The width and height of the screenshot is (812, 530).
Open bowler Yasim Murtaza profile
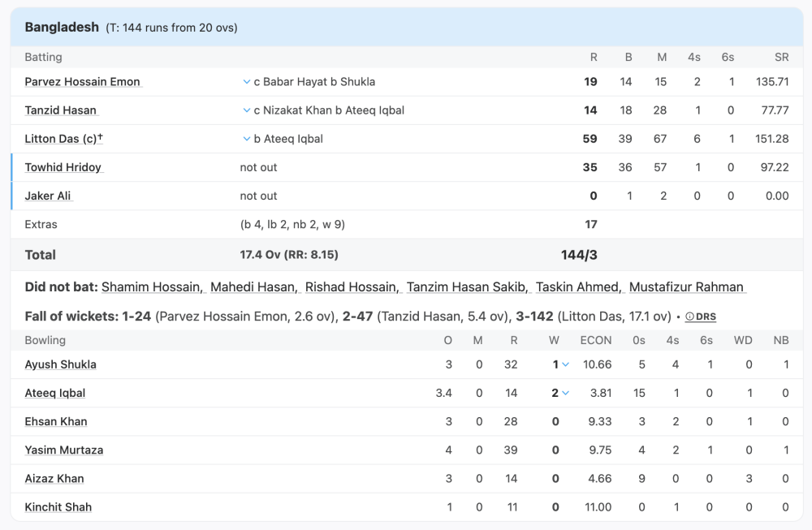(63, 450)
